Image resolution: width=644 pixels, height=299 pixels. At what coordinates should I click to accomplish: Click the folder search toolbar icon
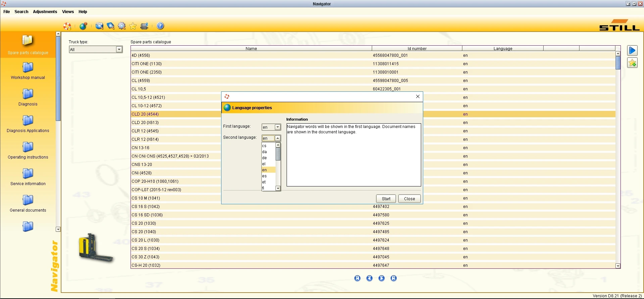point(99,26)
